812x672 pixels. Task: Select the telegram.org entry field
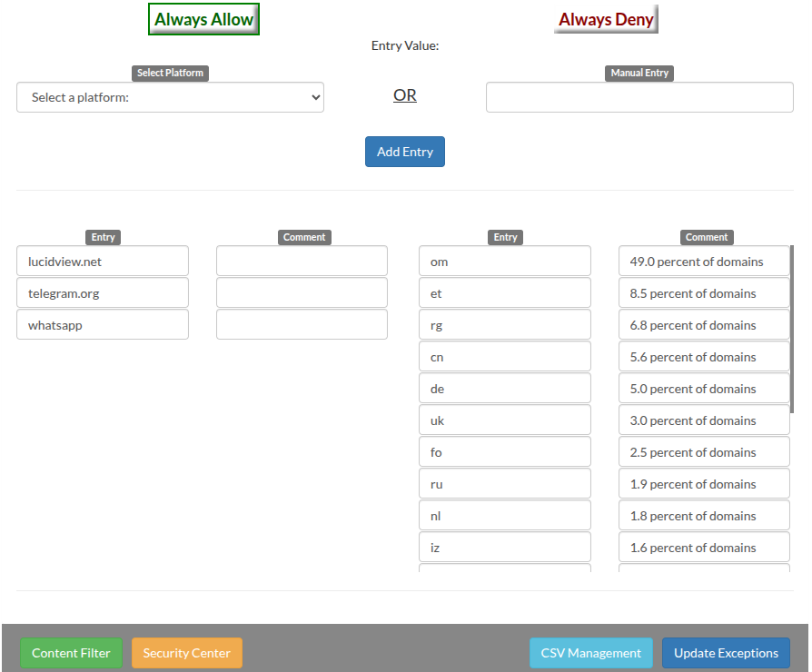pos(103,293)
